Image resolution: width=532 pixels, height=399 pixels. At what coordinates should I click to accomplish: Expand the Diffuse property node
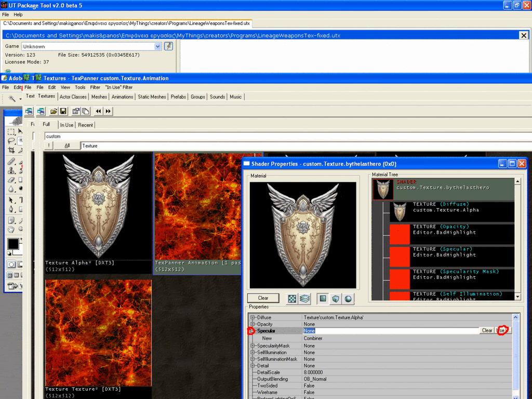pos(253,317)
